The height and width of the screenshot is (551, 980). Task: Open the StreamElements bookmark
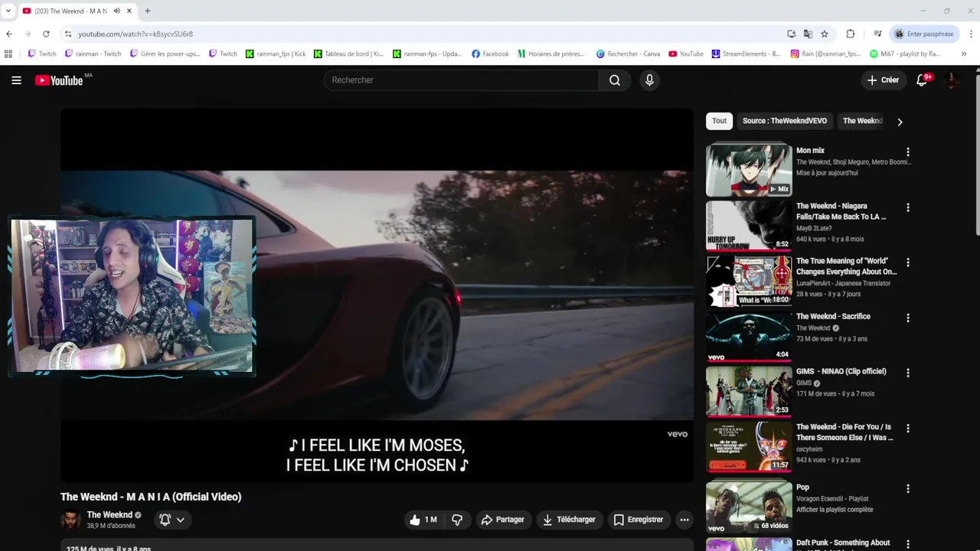point(746,54)
